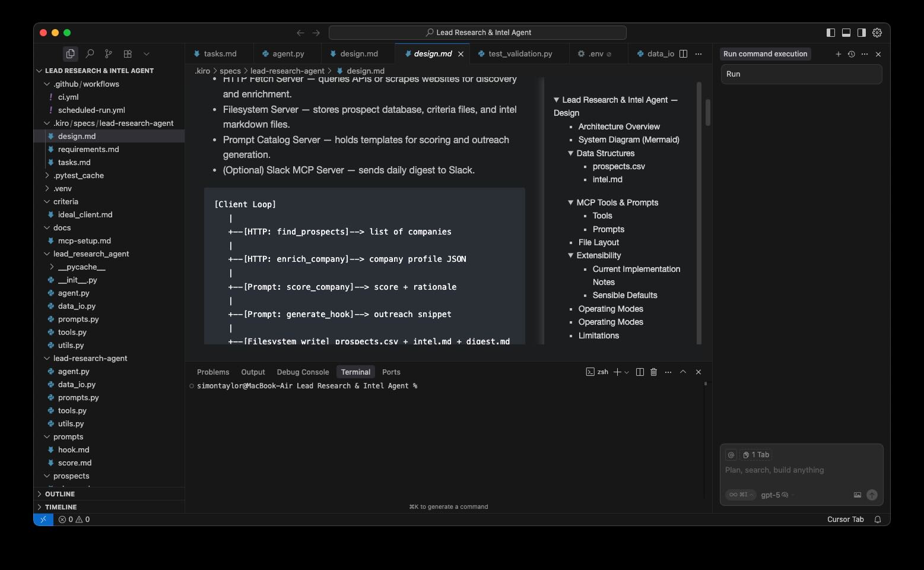Viewport: 924px width, 570px height.
Task: Click the 'specs' breadcrumb segment
Action: point(230,71)
